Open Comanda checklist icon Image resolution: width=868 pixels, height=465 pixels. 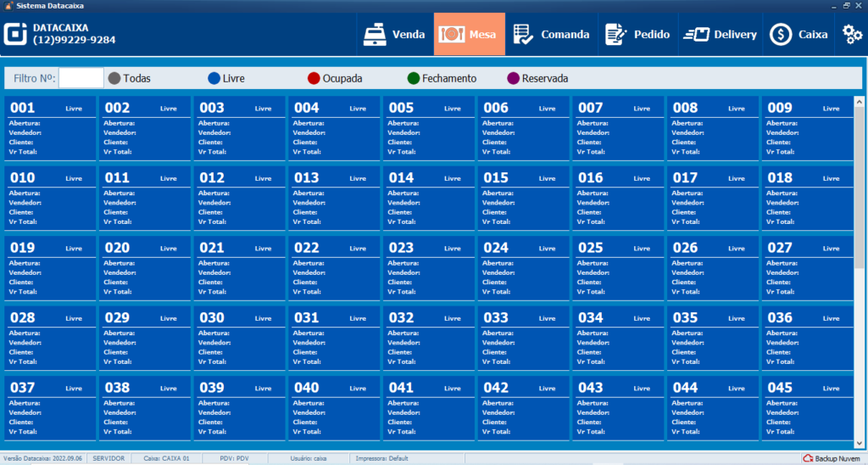pyautogui.click(x=523, y=35)
